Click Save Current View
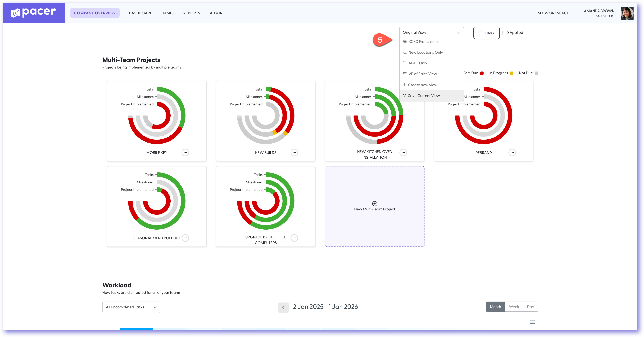This screenshot has height=337, width=644. click(x=431, y=95)
